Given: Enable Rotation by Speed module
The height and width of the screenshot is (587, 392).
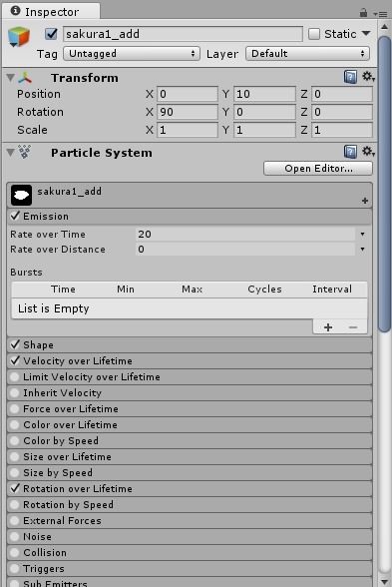Looking at the screenshot, I should pyautogui.click(x=15, y=505).
